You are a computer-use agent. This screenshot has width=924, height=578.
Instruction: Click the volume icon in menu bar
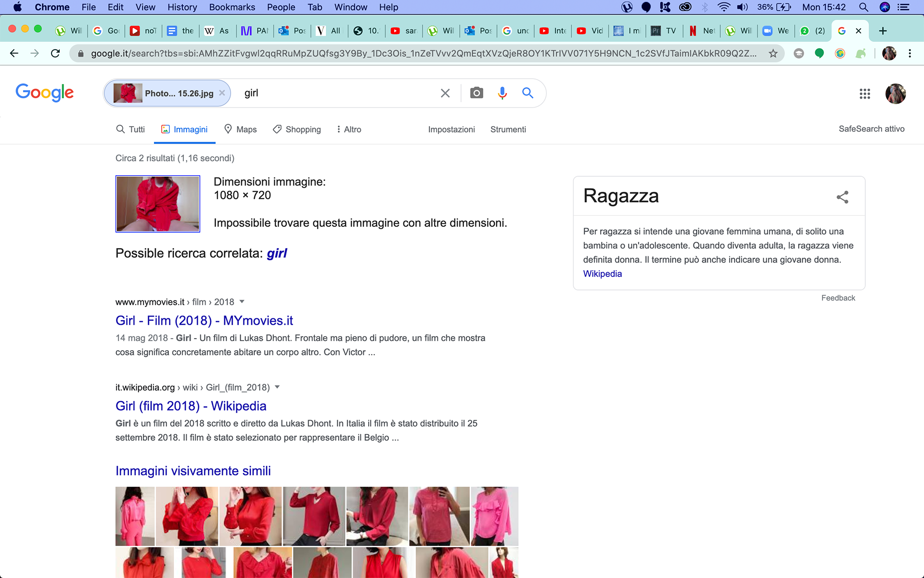(x=743, y=7)
